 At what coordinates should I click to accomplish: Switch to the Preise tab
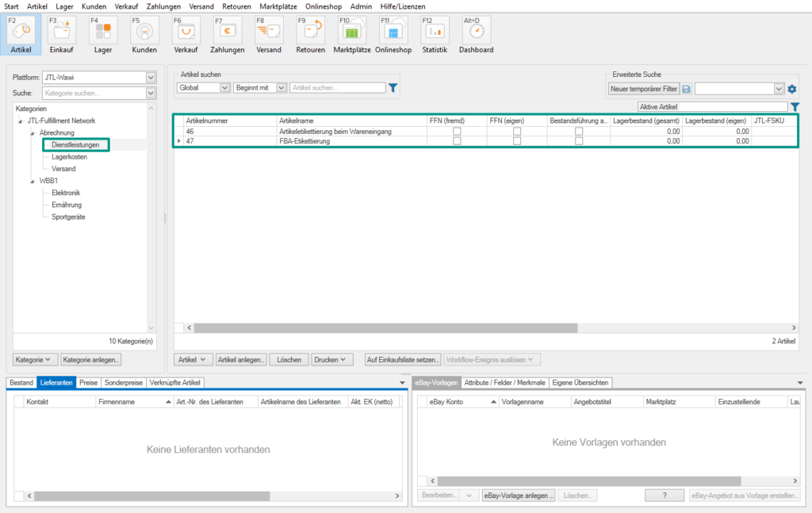[89, 382]
